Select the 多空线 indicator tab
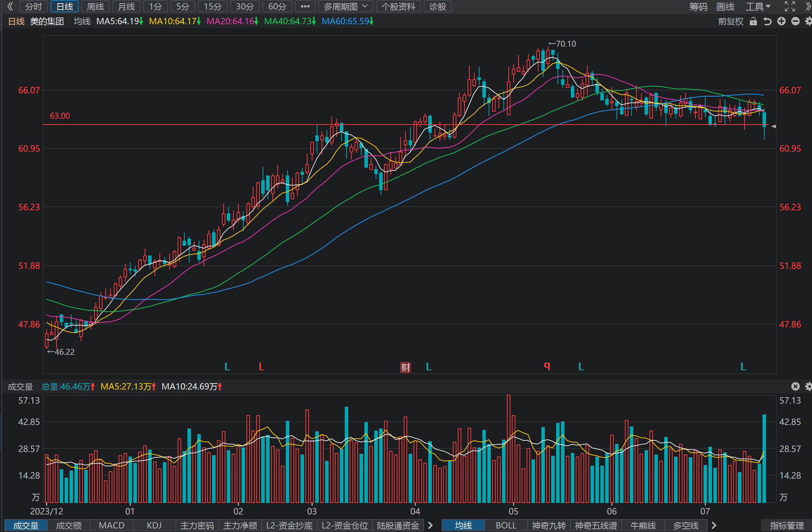This screenshot has width=812, height=532. pyautogui.click(x=686, y=525)
